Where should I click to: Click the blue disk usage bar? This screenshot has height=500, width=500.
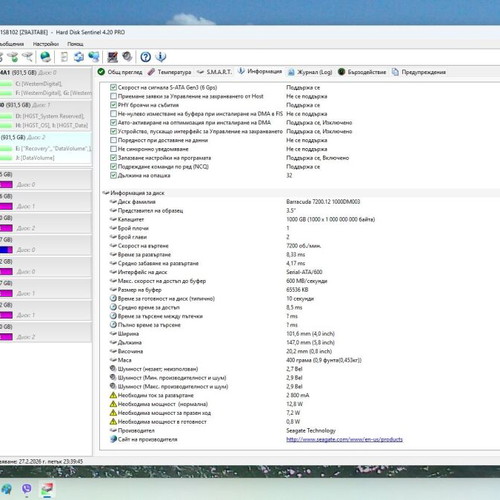point(6,250)
